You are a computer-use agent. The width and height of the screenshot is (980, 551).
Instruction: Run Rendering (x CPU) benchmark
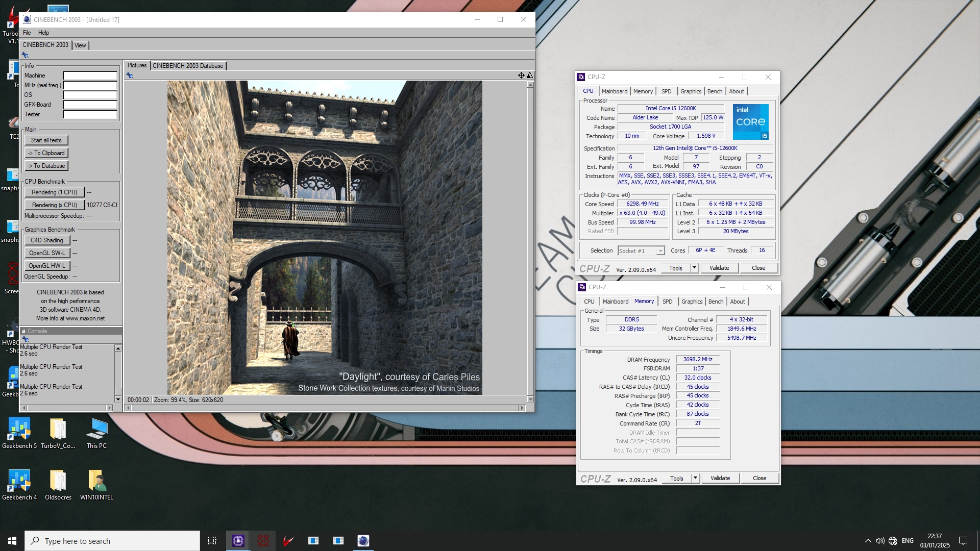pyautogui.click(x=55, y=205)
